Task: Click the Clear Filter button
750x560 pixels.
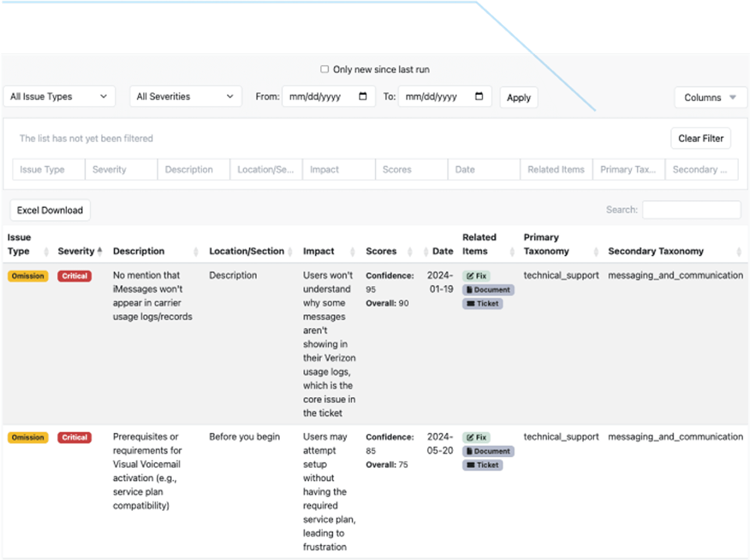Action: [x=700, y=138]
